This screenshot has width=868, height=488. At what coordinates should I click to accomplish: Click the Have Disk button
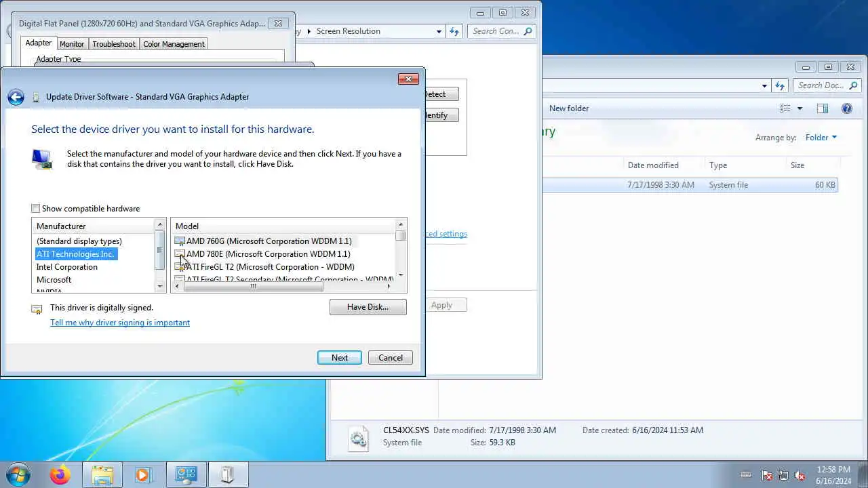tap(368, 307)
